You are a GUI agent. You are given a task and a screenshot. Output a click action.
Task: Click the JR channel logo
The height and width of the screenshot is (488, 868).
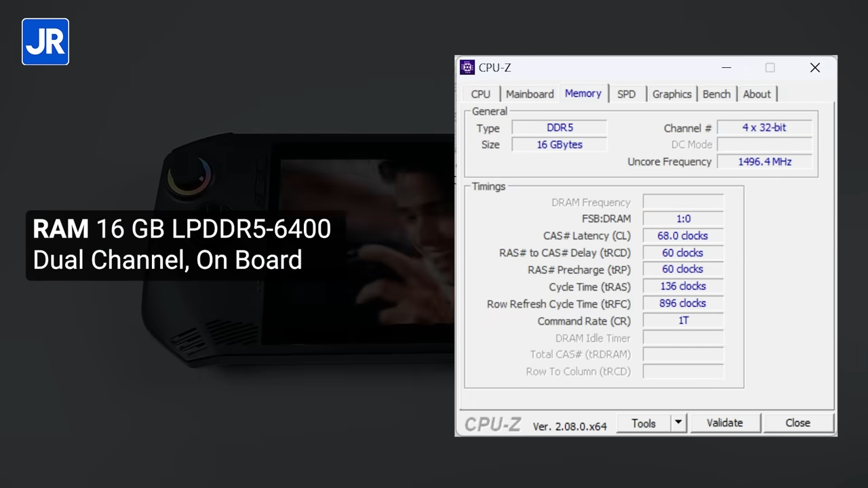click(45, 42)
